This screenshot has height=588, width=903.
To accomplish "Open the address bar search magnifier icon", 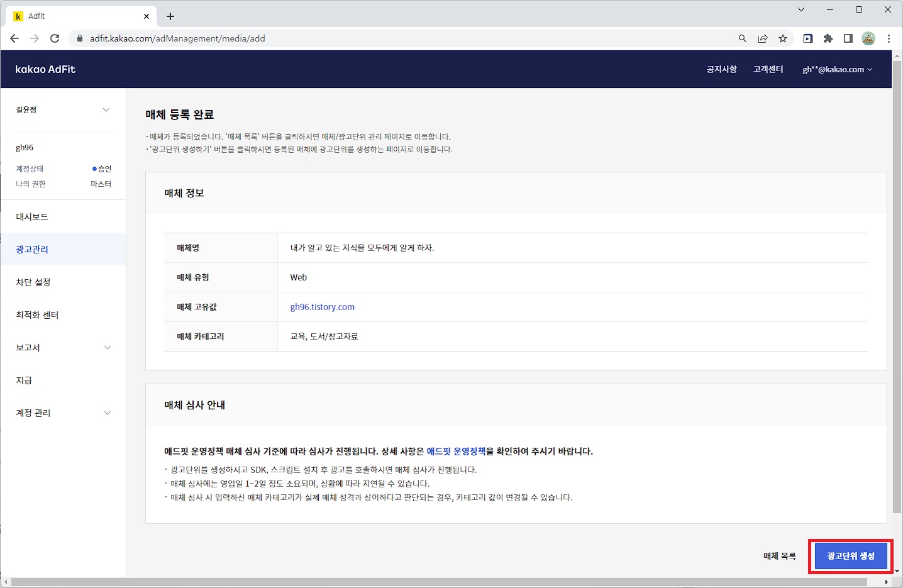I will [743, 38].
